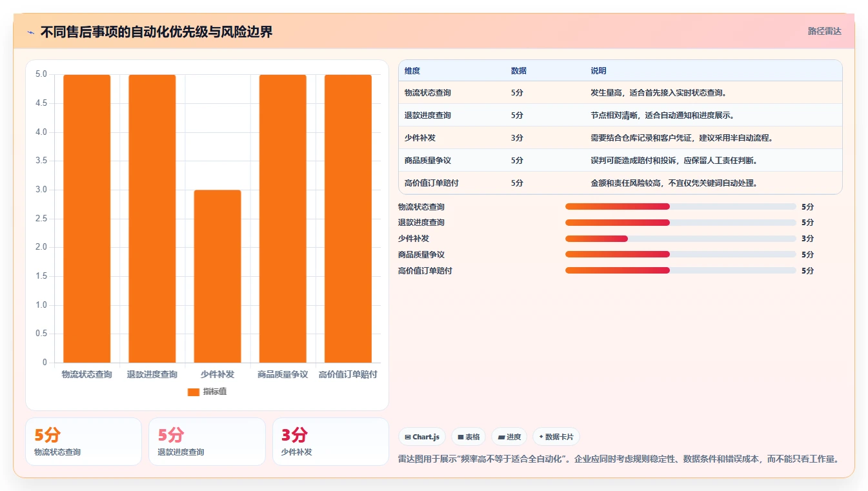The height and width of the screenshot is (491, 868).
Task: Click the 高价值订单赔付 x-axis label under the chart
Action: tap(348, 374)
